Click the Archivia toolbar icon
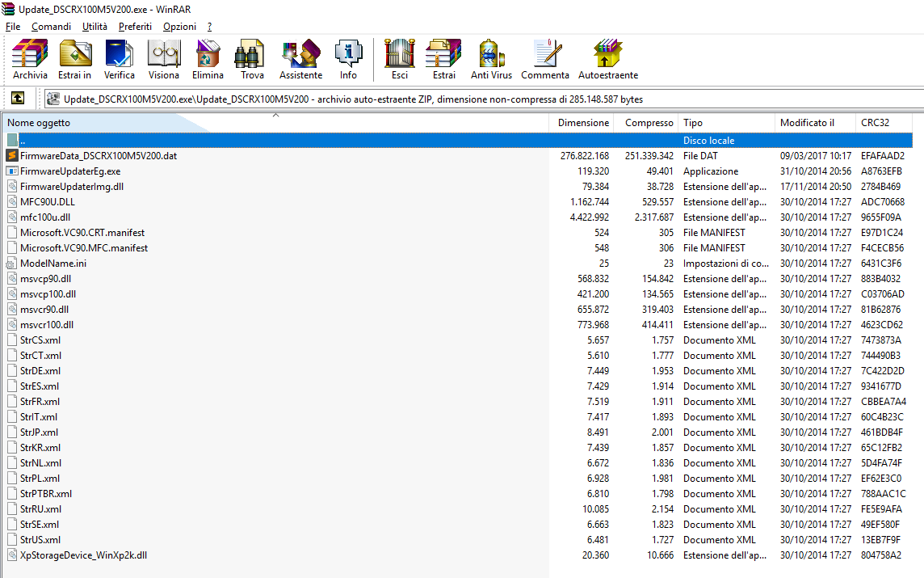Viewport: 924px width, 578px height. 30,60
